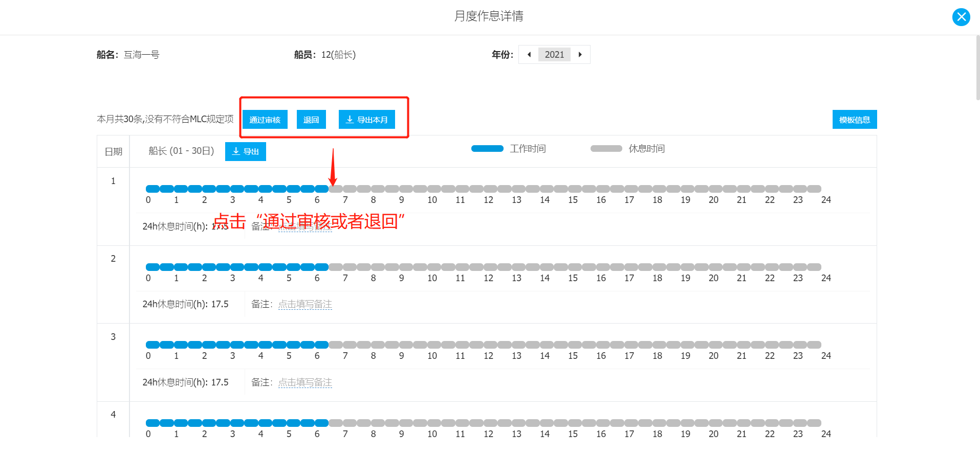Click the 退回 button
This screenshot has width=980, height=456.
(311, 120)
